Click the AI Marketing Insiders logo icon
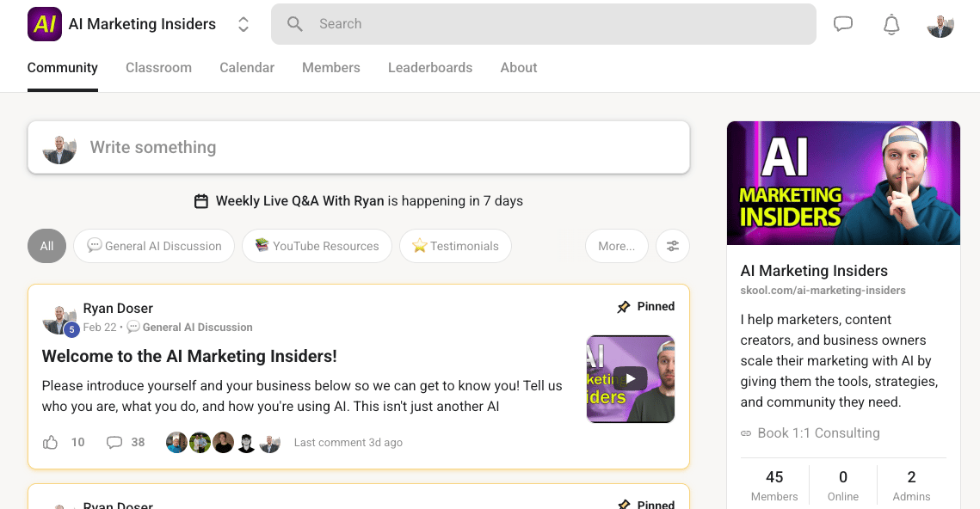Viewport: 980px width, 509px height. coord(45,24)
